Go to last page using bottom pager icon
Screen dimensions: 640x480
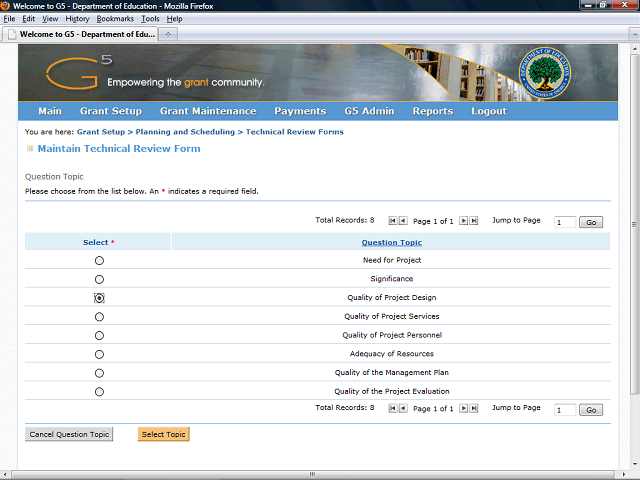click(x=473, y=408)
